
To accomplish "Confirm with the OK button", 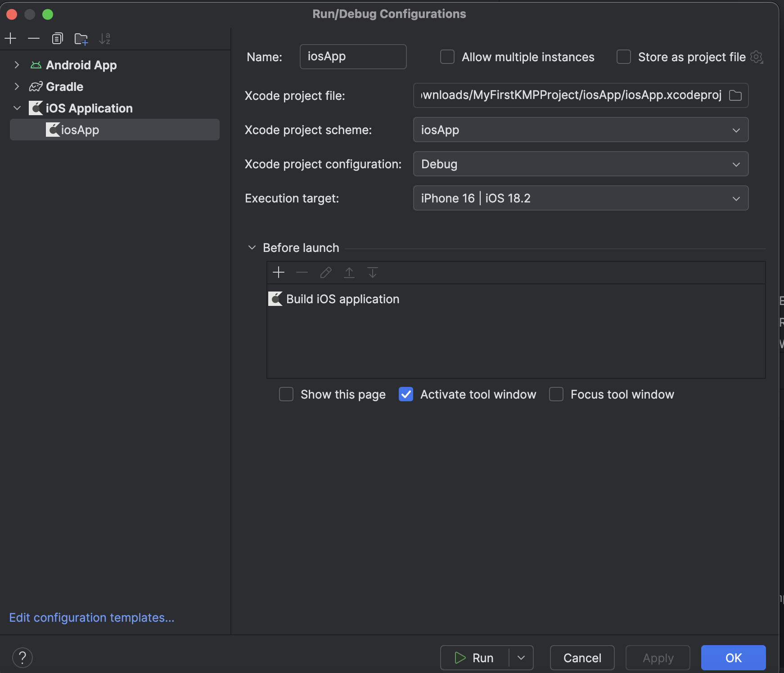I will point(734,658).
